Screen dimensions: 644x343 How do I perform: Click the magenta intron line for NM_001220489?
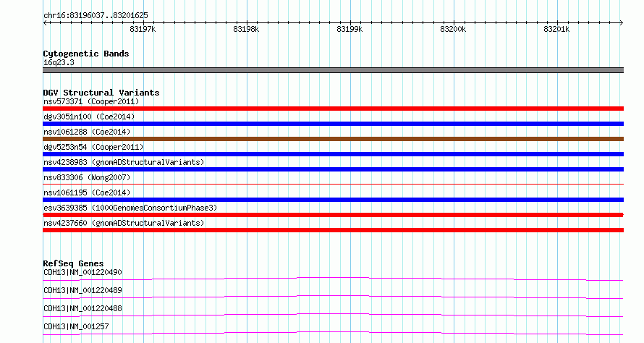click(333, 297)
